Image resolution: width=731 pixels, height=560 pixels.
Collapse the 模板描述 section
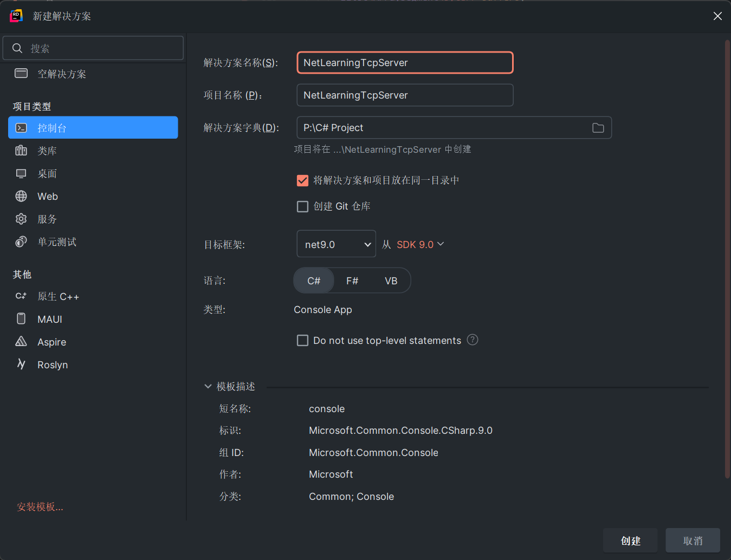(x=208, y=386)
